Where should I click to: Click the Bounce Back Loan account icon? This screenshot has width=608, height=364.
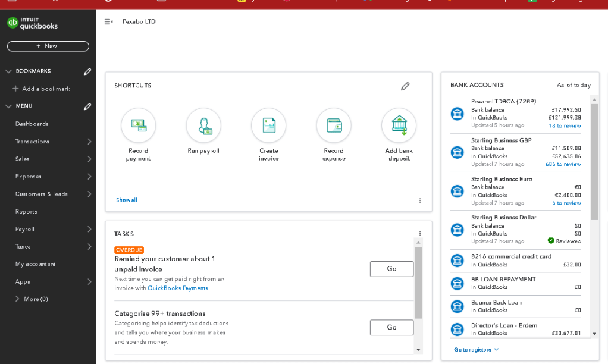pos(457,306)
